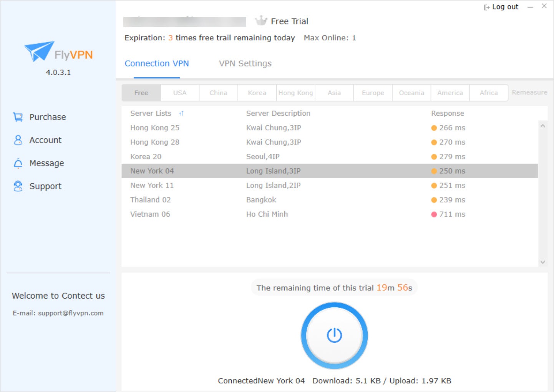
Task: Toggle the VPN power button
Action: (x=334, y=335)
